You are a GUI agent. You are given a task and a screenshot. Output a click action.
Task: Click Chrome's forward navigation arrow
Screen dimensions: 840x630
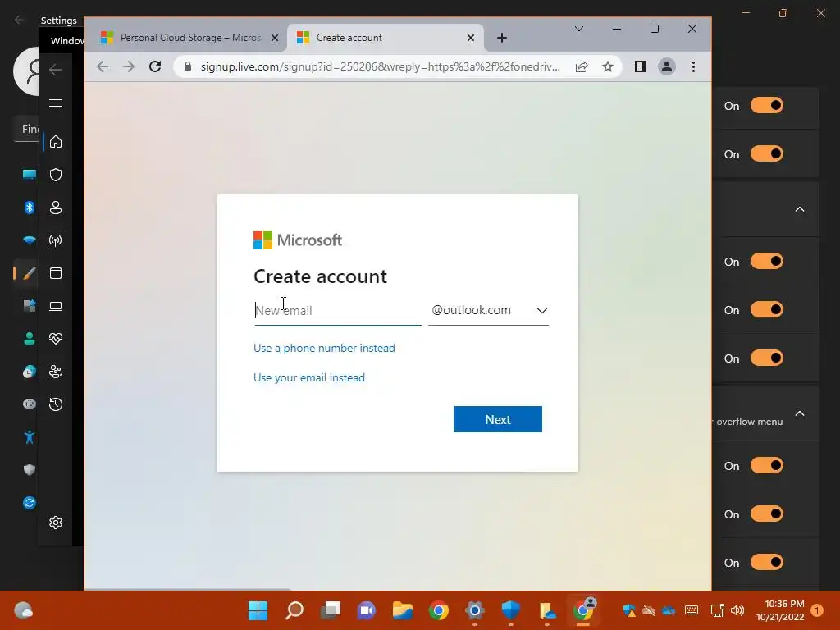tap(129, 66)
